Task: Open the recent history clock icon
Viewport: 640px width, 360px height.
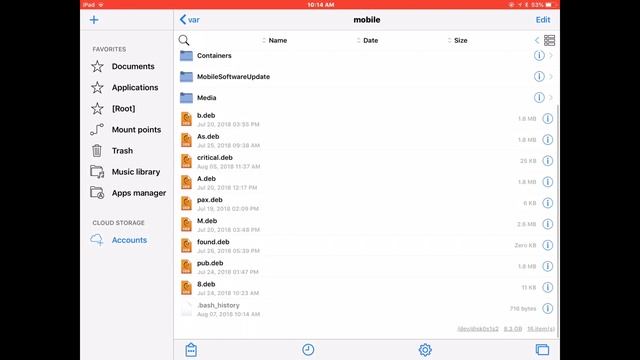Action: (x=308, y=349)
